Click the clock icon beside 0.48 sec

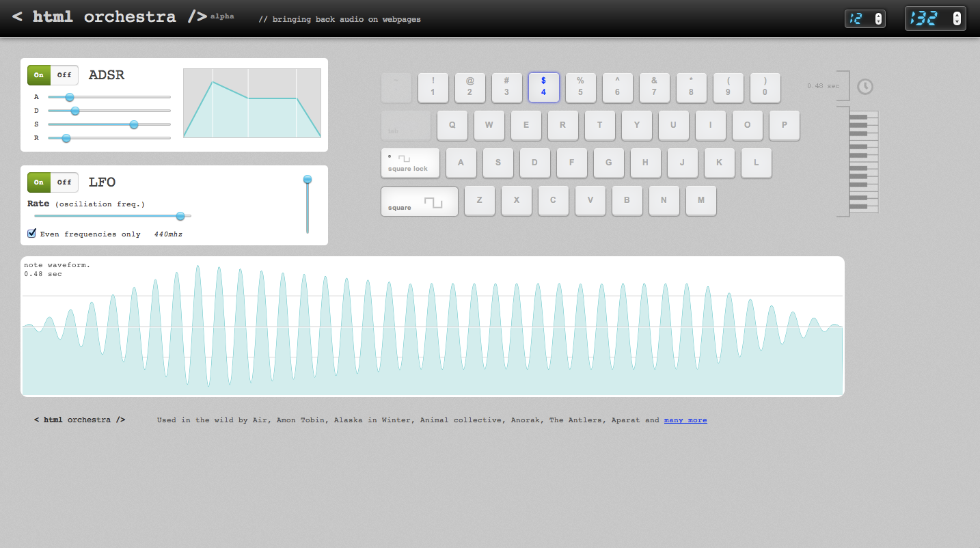pos(865,86)
